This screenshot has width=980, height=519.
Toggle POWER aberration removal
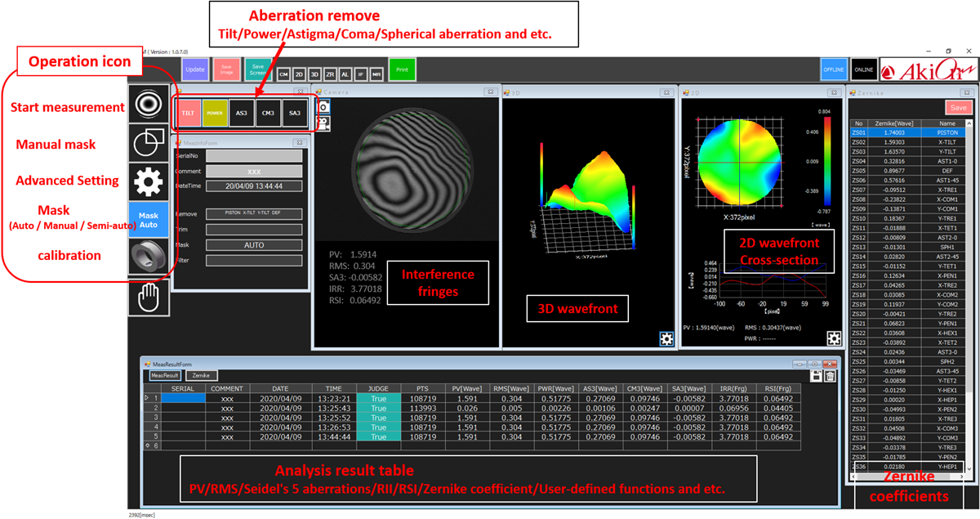[214, 112]
